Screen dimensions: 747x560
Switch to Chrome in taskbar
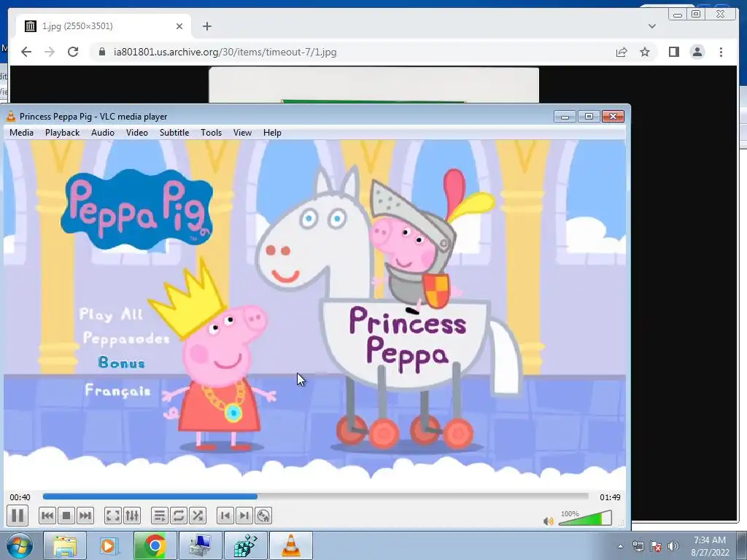tap(155, 545)
